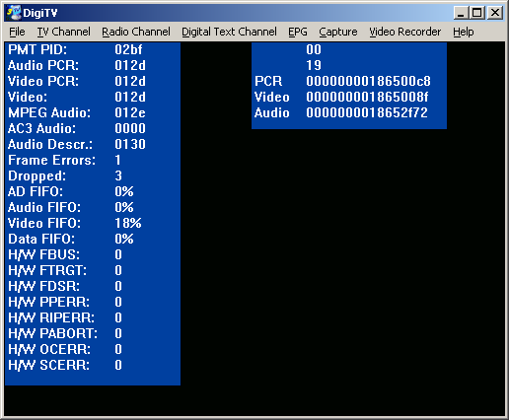This screenshot has height=420, width=509.
Task: Open the File menu
Action: pyautogui.click(x=17, y=32)
